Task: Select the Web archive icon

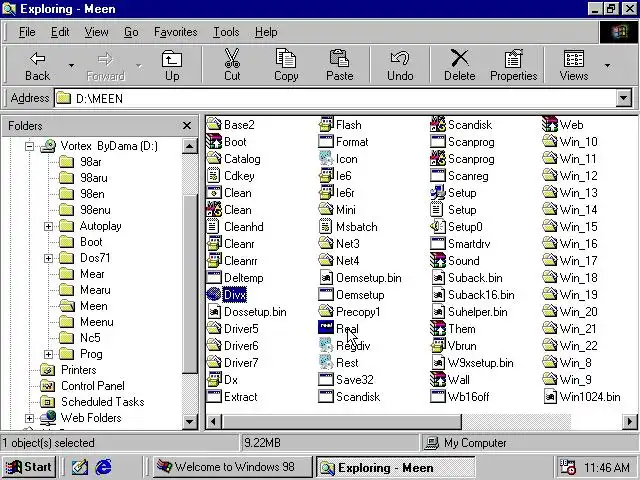Action: tap(550, 124)
